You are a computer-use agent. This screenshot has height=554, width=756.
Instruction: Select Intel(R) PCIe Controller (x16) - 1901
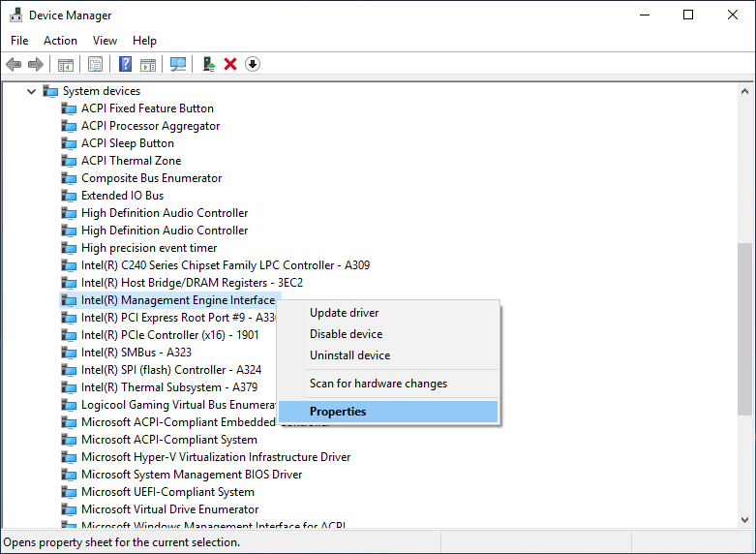(169, 335)
